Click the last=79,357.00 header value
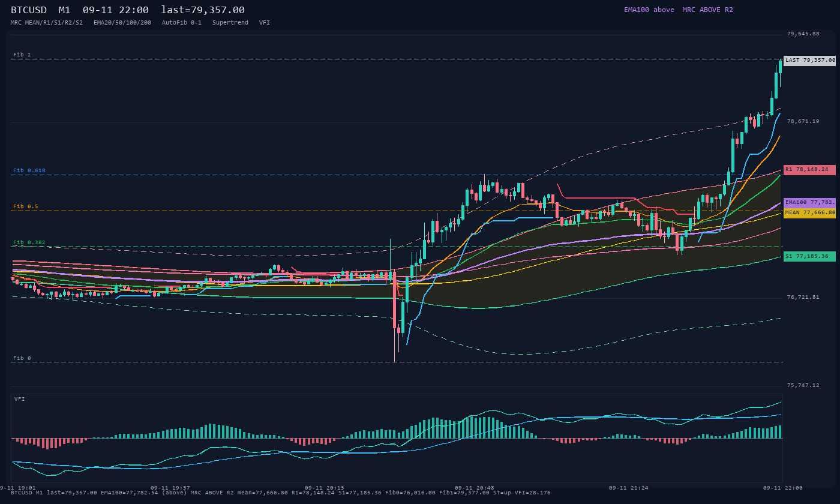Viewport: 840px width, 504px height. tap(203, 10)
